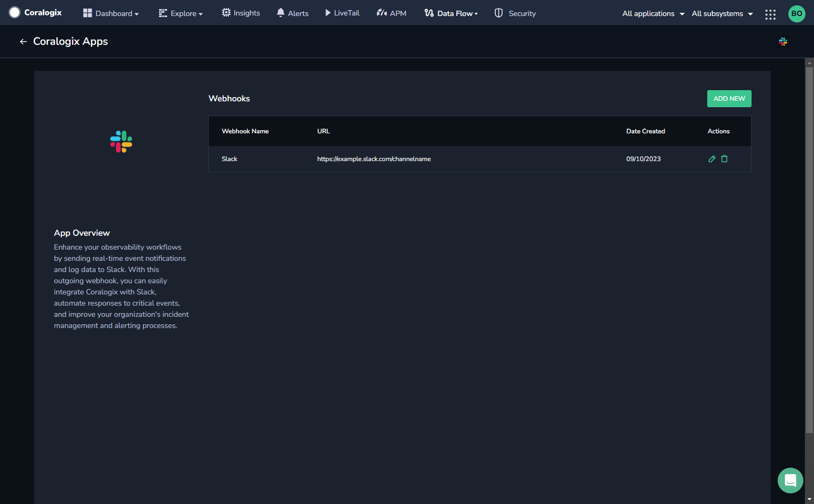Open the APM section
This screenshot has width=814, height=504.
tap(391, 13)
